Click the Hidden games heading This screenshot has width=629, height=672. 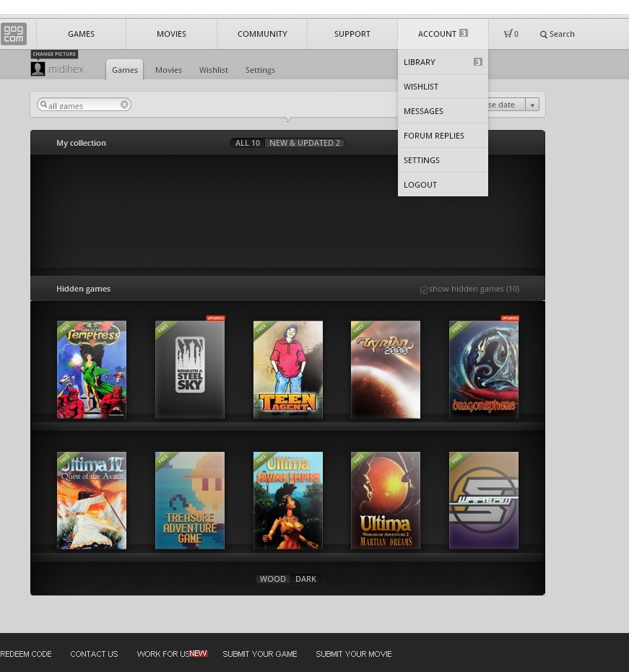(x=83, y=289)
